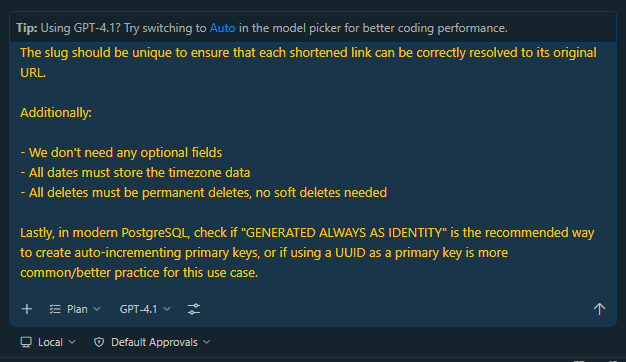Open the Default Approvals menu
626x362 pixels.
coord(152,342)
